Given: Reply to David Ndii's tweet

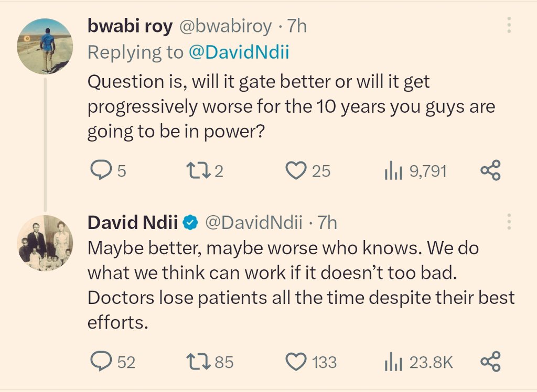Looking at the screenshot, I should tap(100, 362).
